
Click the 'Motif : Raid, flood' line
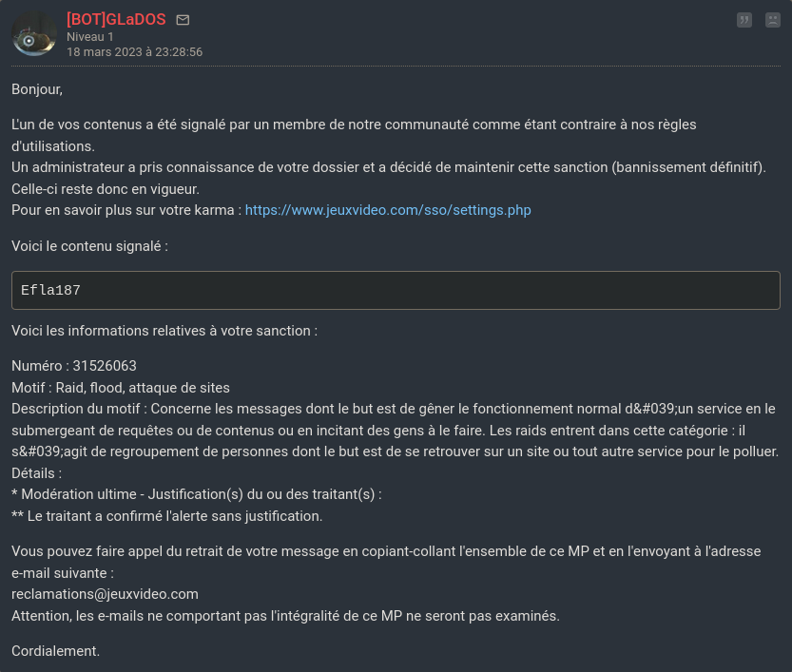121,388
